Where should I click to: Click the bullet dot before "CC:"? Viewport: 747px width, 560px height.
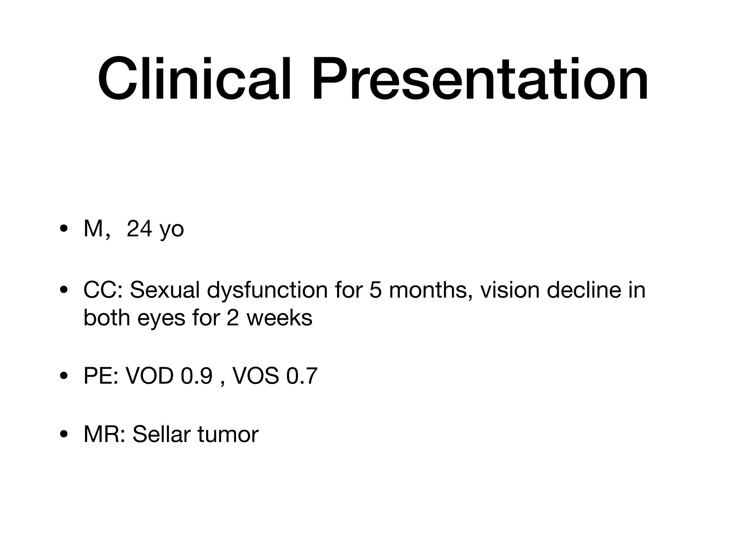click(x=65, y=291)
